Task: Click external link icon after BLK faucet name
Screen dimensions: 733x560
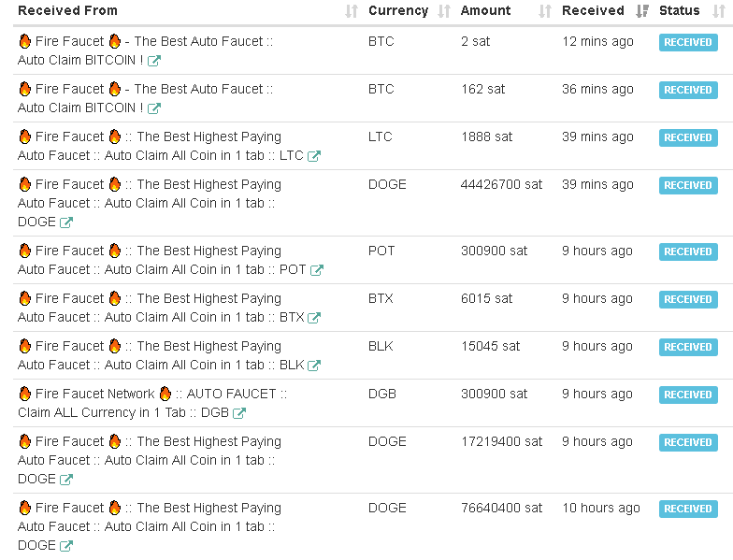Action: coord(315,366)
